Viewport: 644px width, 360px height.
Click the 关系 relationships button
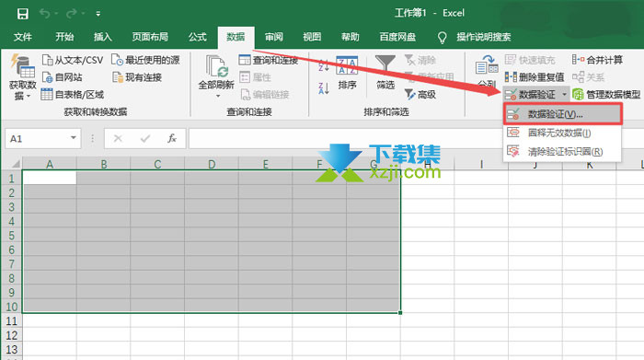coord(588,76)
